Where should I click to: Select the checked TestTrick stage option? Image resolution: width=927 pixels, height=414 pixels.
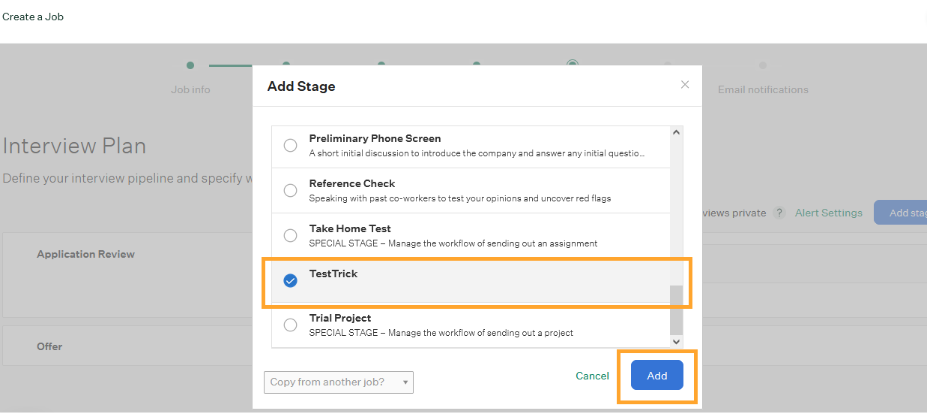click(290, 281)
